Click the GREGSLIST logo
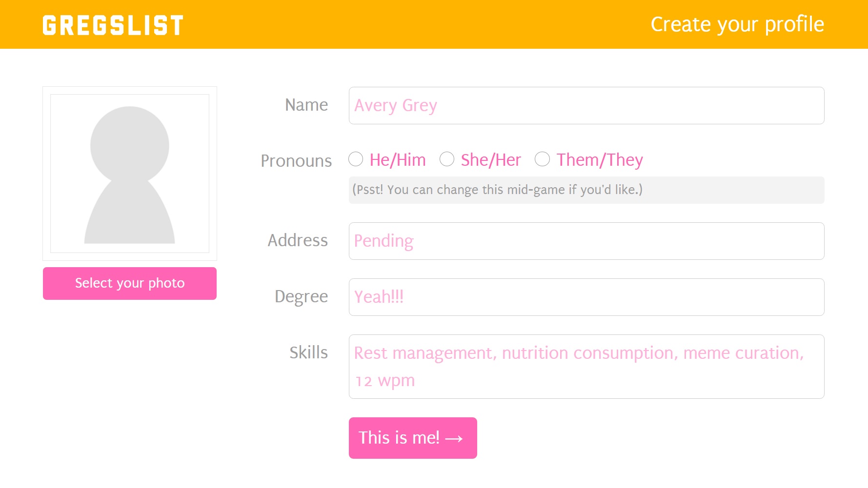The width and height of the screenshot is (868, 488). [113, 25]
